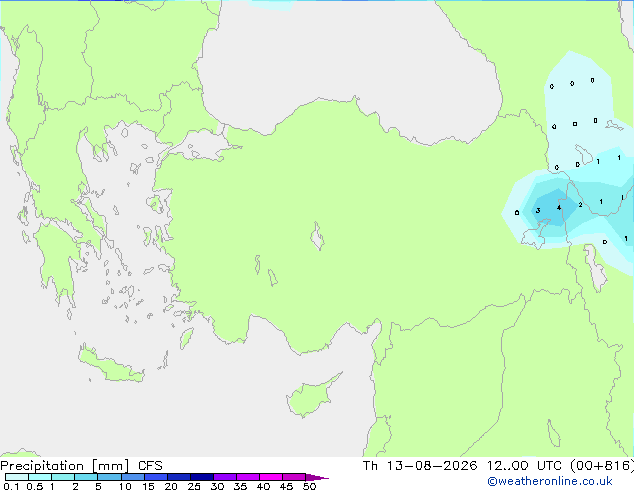The image size is (634, 490).
Task: Click the lightest 0.1–0.5 mm legend swatch
Action: coord(17,477)
